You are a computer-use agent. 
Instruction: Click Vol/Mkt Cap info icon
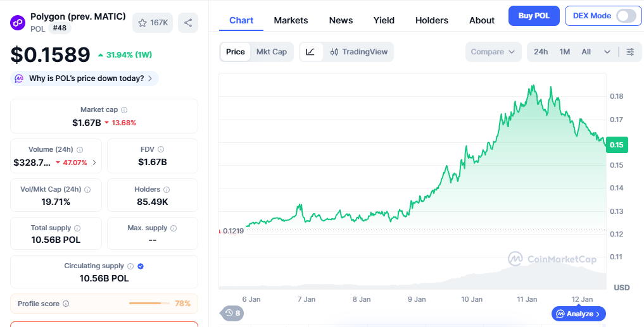tap(87, 190)
